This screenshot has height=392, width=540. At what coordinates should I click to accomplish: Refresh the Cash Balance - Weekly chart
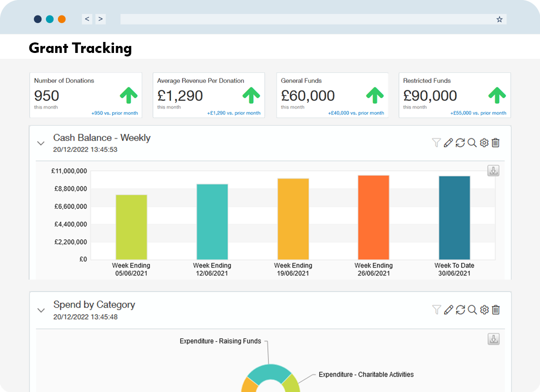click(x=460, y=143)
